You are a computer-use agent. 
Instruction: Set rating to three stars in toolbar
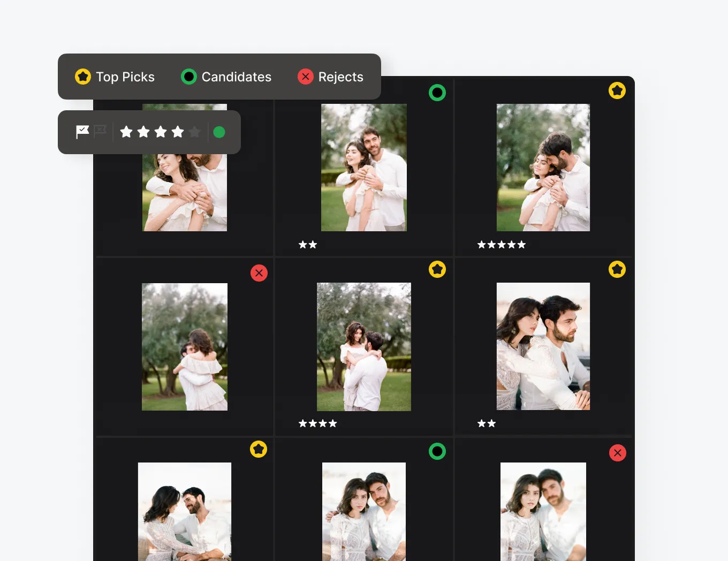pyautogui.click(x=161, y=132)
